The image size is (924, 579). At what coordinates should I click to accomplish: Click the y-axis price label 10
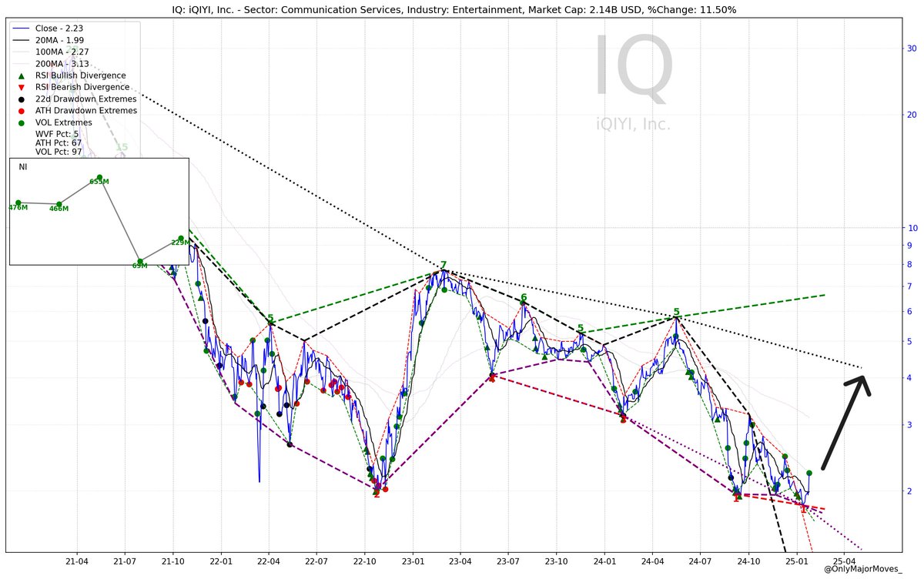[x=911, y=228]
